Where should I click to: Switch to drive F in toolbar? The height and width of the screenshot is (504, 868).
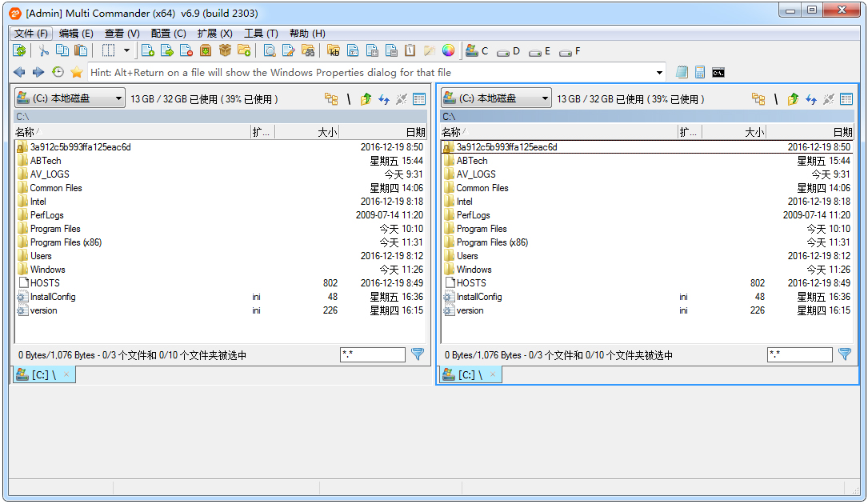(x=570, y=51)
